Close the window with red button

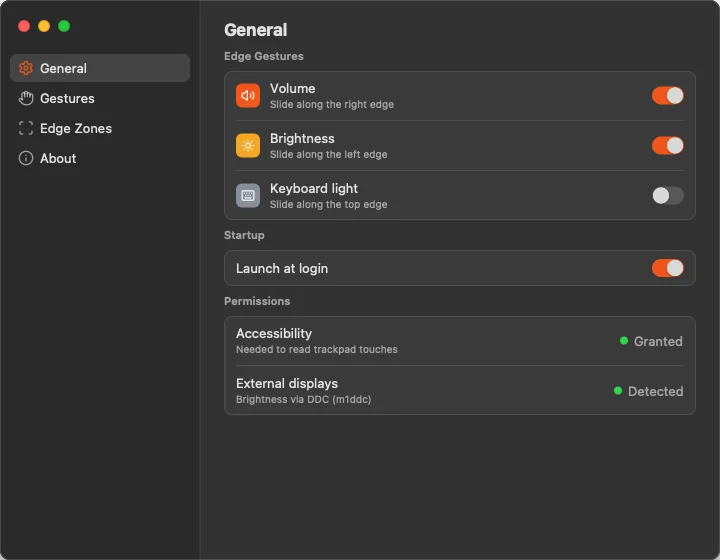24,26
